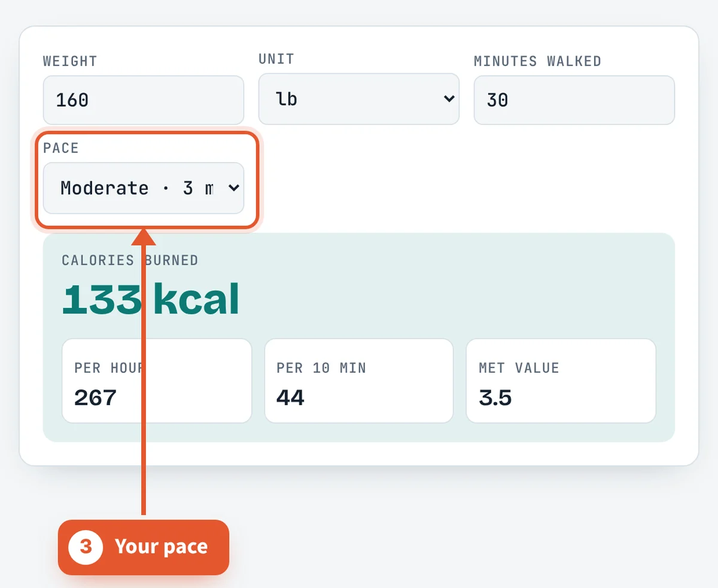Click the MET Value 3.5
The height and width of the screenshot is (588, 718).
[495, 397]
